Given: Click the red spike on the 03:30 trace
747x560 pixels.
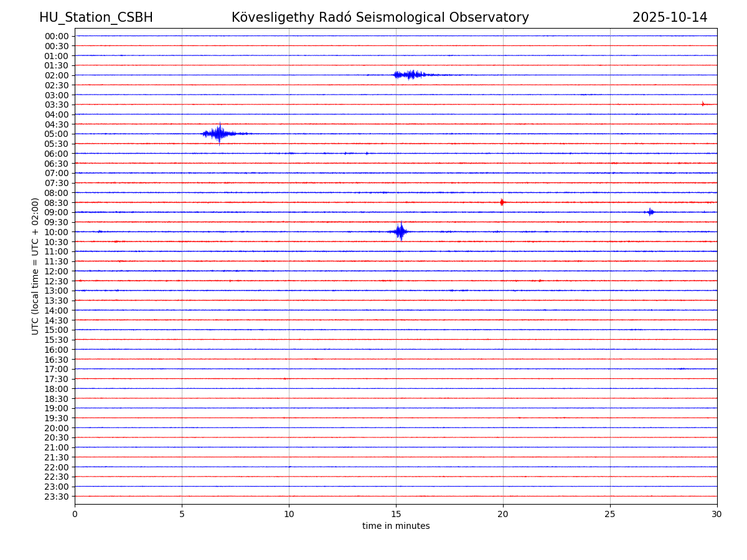Looking at the screenshot, I should coord(703,104).
